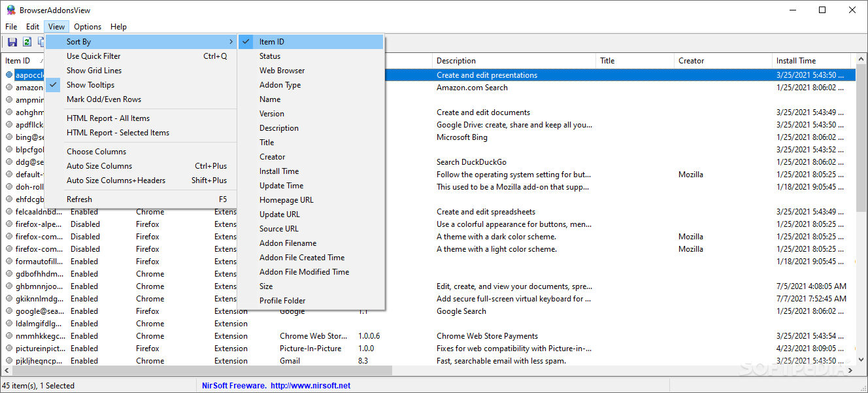This screenshot has width=868, height=393.
Task: Sort by Addon Filename in submenu
Action: pyautogui.click(x=311, y=243)
